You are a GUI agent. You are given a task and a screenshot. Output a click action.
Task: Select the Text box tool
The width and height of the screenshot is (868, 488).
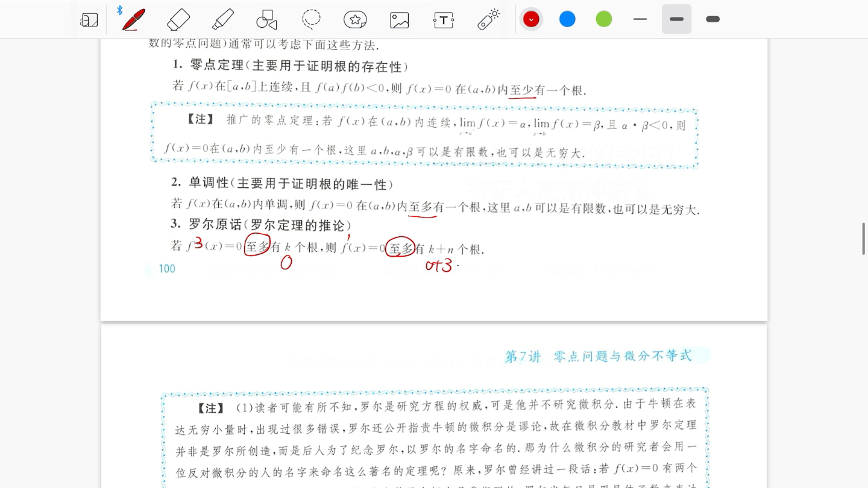coord(444,20)
